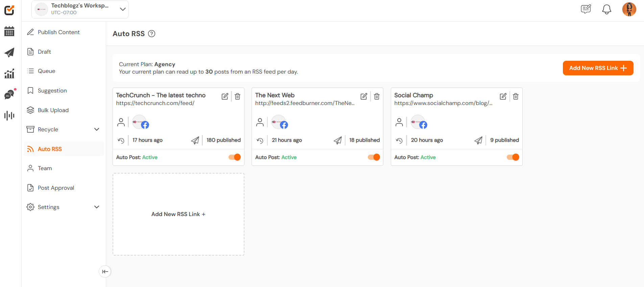The image size is (644, 287).
Task: Click the Facebook account avatar on The Next Web card
Action: (280, 122)
